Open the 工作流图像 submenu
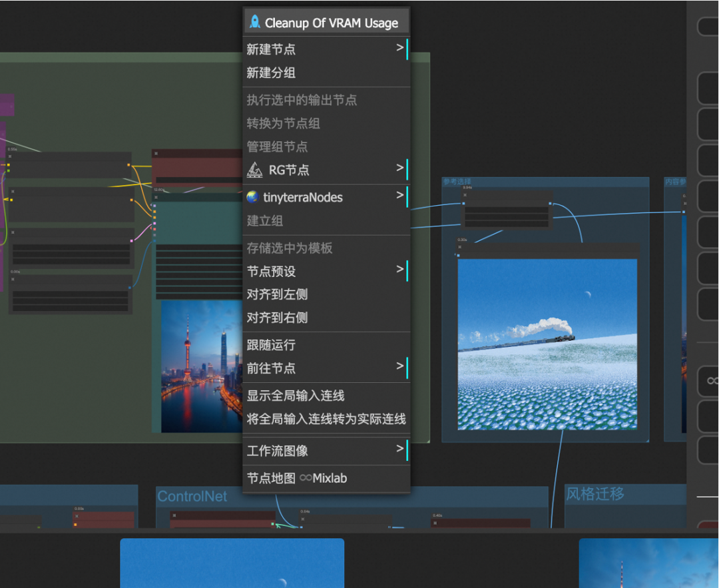This screenshot has width=719, height=588. (x=401, y=451)
